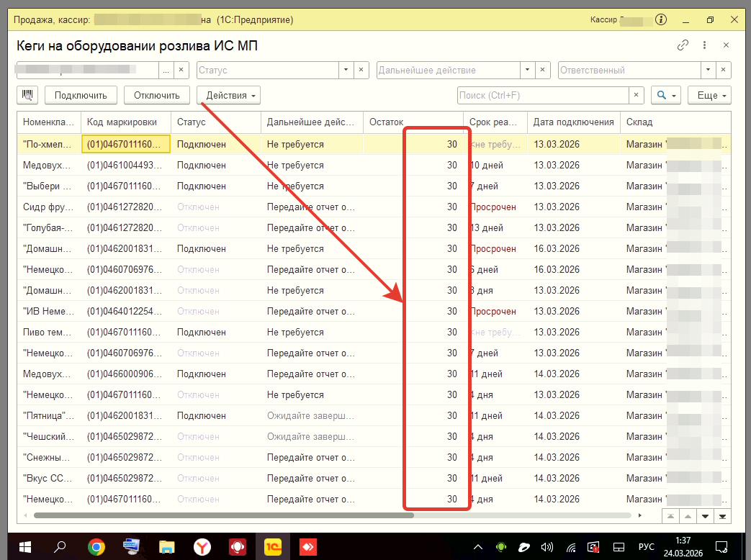Click the barcode scan icon button

pyautogui.click(x=28, y=95)
